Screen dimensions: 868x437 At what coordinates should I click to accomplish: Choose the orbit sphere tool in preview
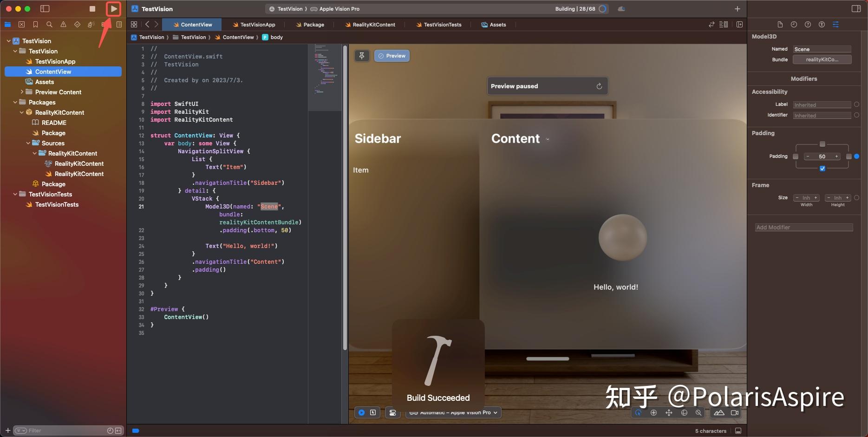point(684,412)
